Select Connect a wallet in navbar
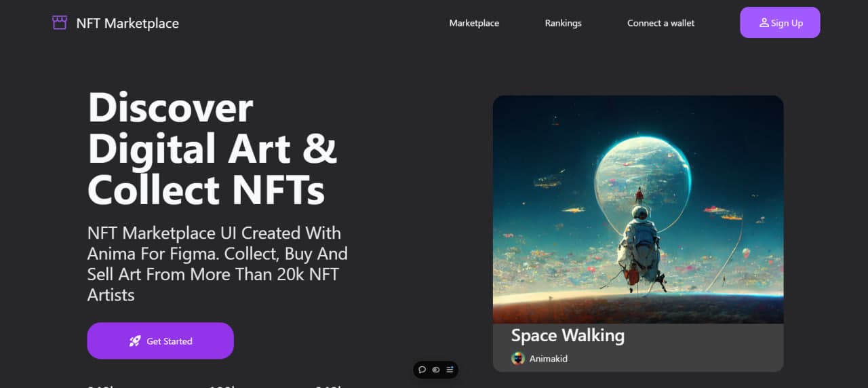868x388 pixels. (x=660, y=23)
